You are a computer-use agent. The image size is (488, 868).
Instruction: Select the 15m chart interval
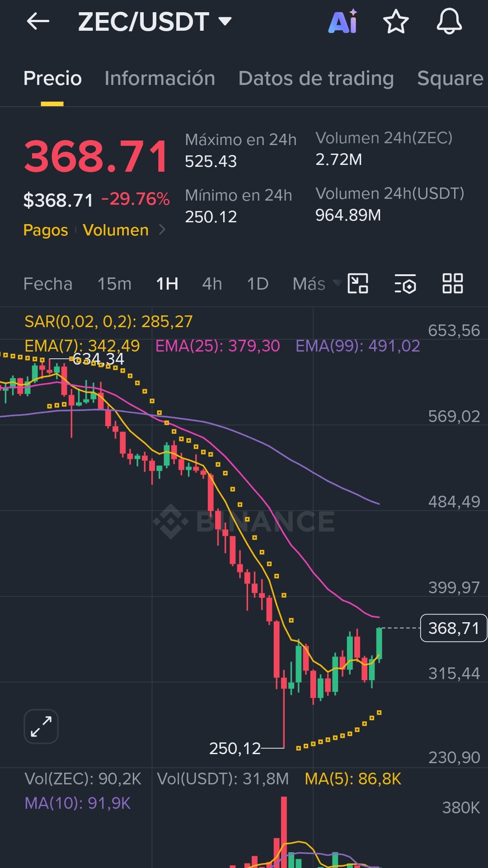[x=114, y=284]
